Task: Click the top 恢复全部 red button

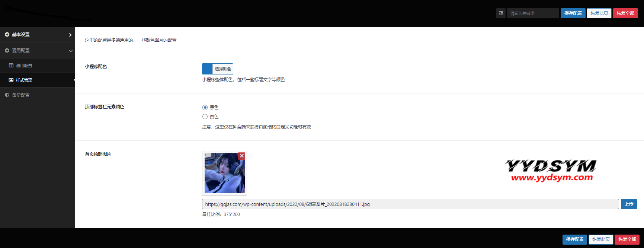Action: pos(625,13)
